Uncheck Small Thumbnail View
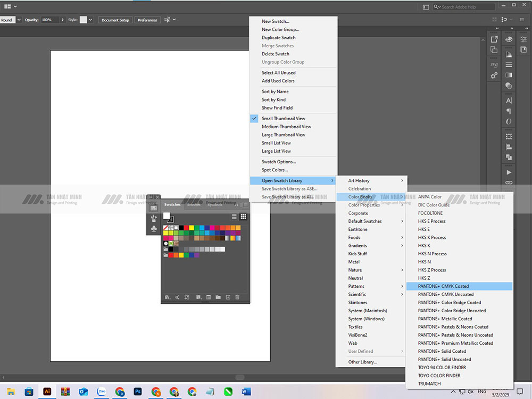532x399 pixels. (294, 119)
